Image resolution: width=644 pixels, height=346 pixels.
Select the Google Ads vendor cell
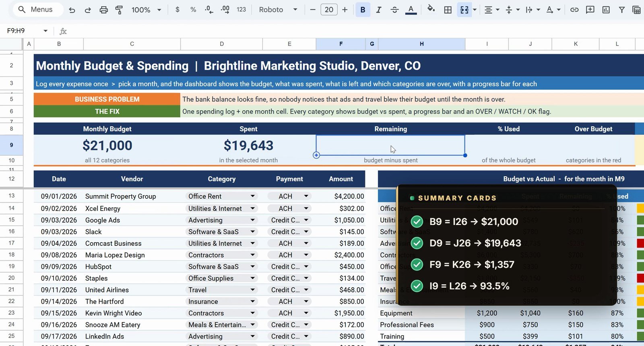tap(132, 220)
